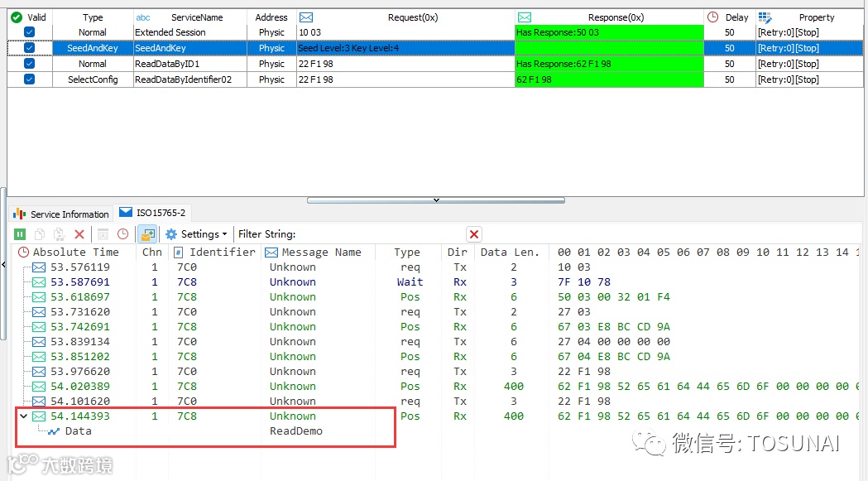Viewport: 868px width, 481px height.
Task: Toggle the highlighted envelope-plus icon in the trace toolbar
Action: click(147, 234)
